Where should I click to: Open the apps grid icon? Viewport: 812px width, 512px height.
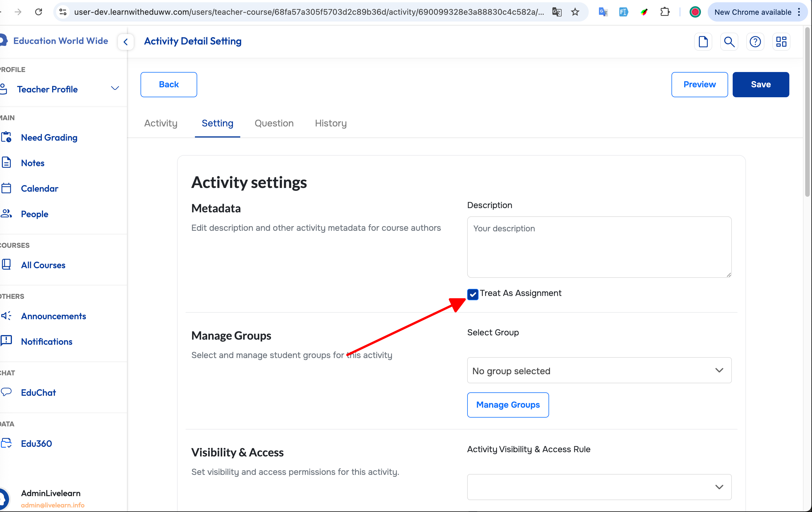pos(781,42)
